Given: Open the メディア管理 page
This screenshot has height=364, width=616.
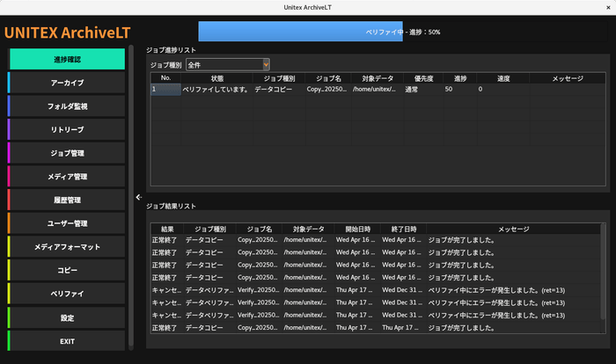Looking at the screenshot, I should (x=67, y=177).
